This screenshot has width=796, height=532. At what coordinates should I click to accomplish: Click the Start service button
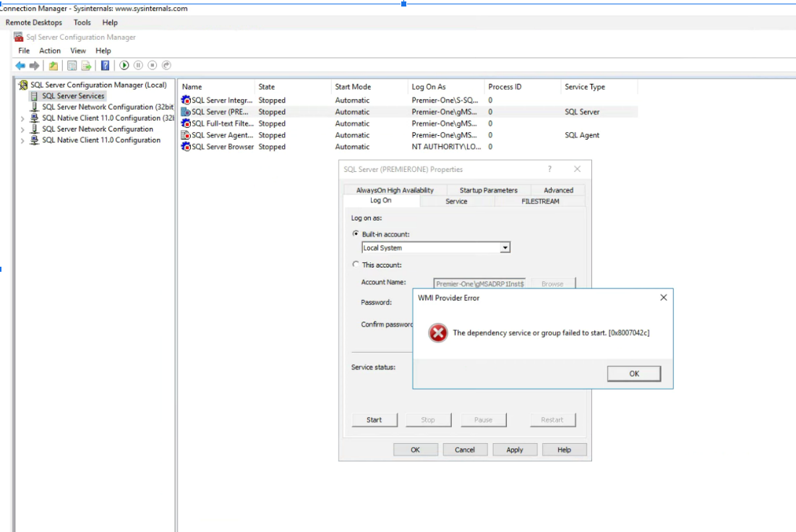[374, 420]
